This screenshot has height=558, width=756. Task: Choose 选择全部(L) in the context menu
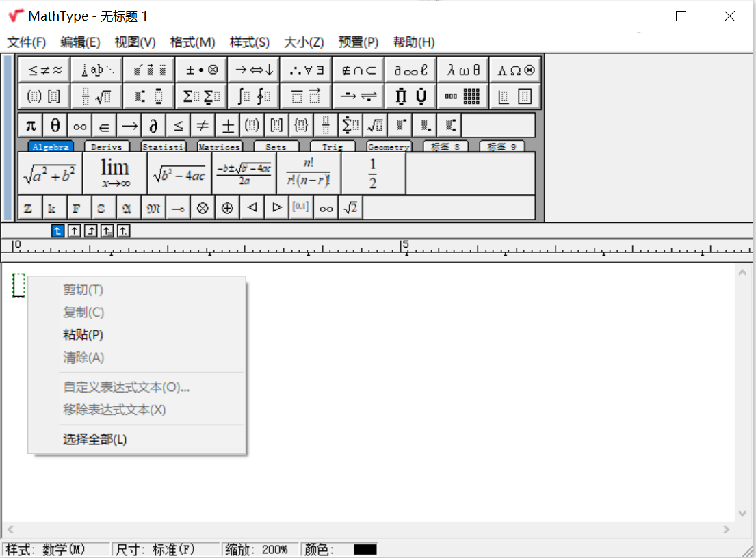click(x=137, y=440)
